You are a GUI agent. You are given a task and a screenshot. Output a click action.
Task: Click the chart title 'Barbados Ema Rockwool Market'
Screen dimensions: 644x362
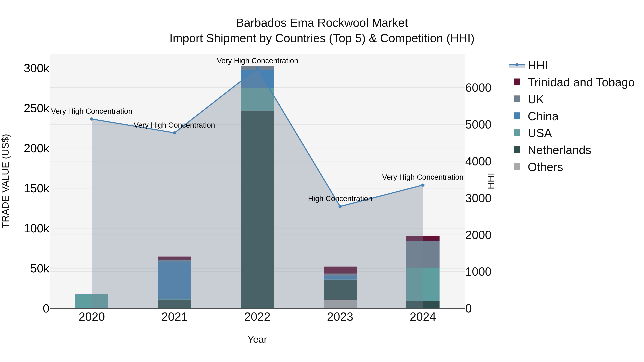click(322, 23)
